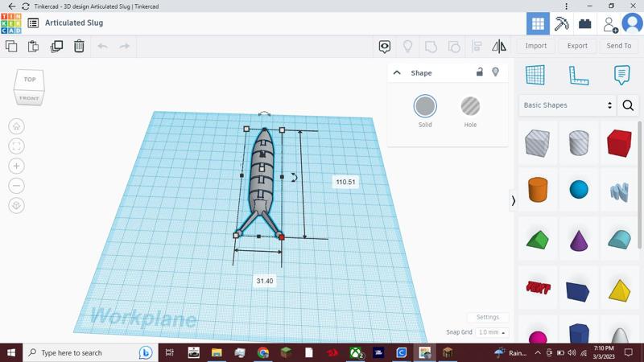
Task: Click the Paste tool icon
Action: pos(33,46)
